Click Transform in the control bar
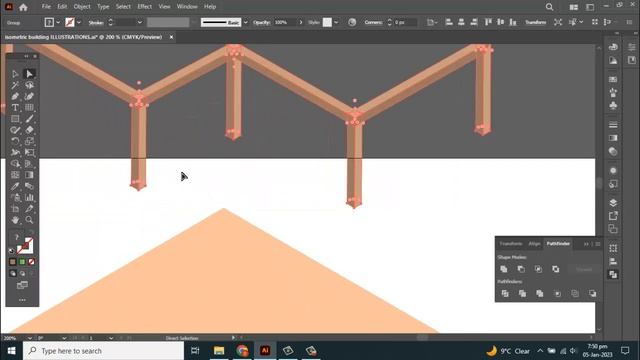The image size is (640, 360). click(x=536, y=22)
